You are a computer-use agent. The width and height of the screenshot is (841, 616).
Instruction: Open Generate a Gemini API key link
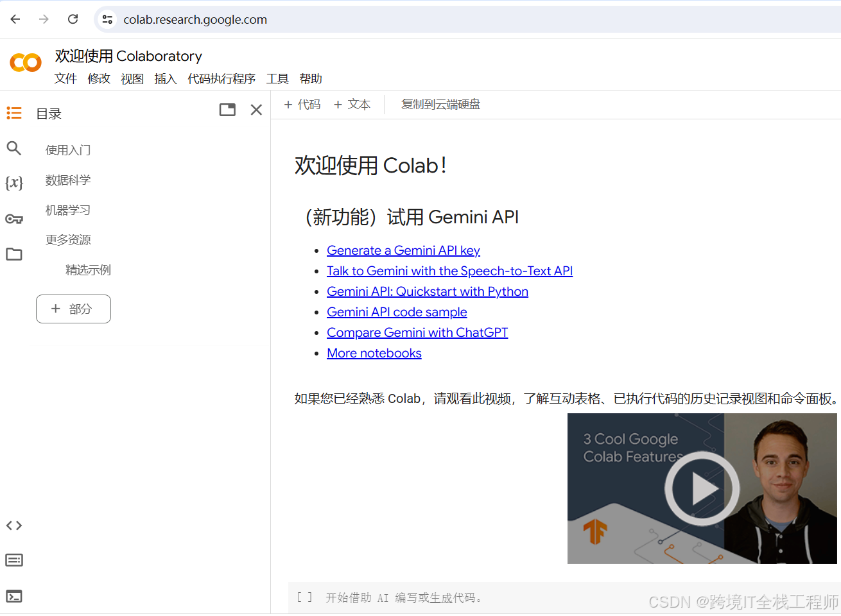point(403,250)
